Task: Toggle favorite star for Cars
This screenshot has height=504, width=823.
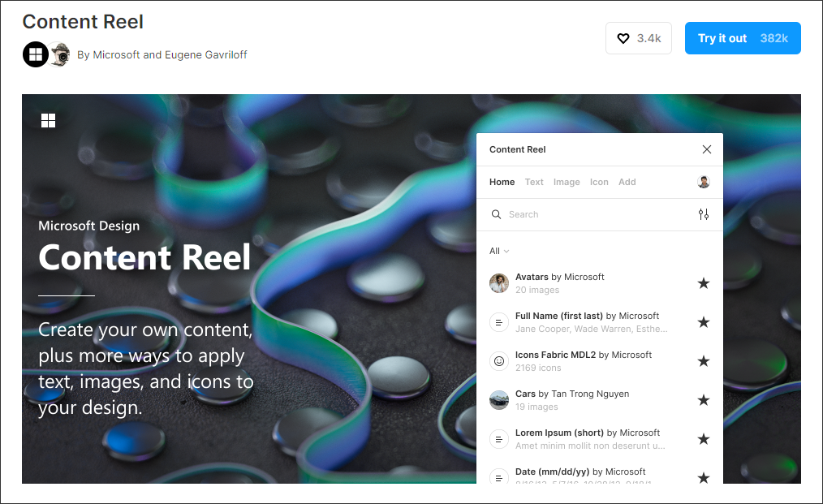Action: click(x=704, y=400)
